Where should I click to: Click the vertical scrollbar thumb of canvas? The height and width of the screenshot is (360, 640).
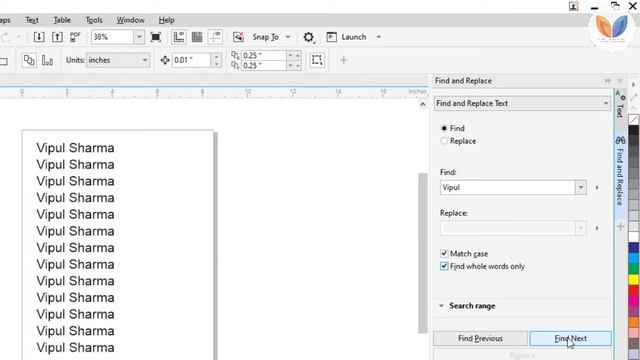(x=423, y=253)
